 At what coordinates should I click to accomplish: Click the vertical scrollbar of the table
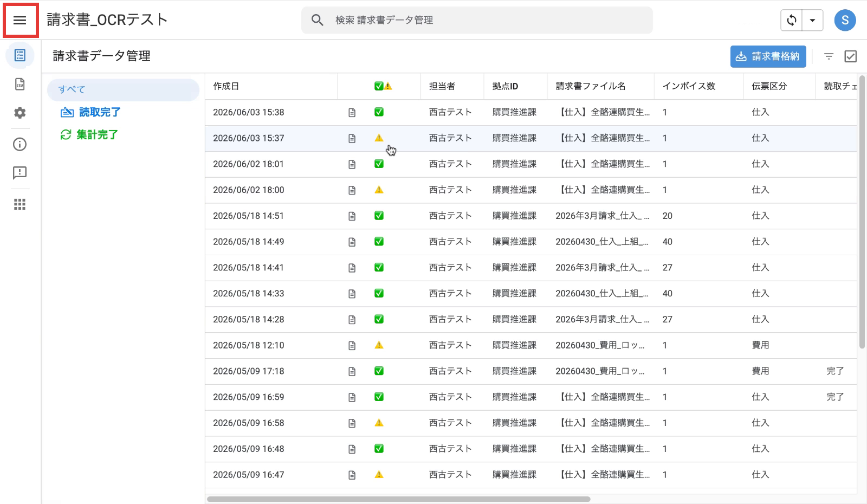(x=862, y=212)
